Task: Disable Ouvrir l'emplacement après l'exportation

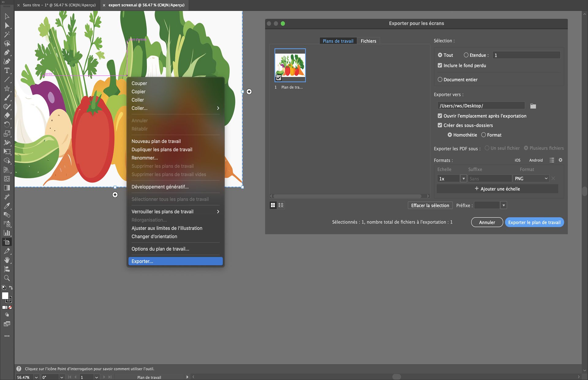Action: point(440,116)
